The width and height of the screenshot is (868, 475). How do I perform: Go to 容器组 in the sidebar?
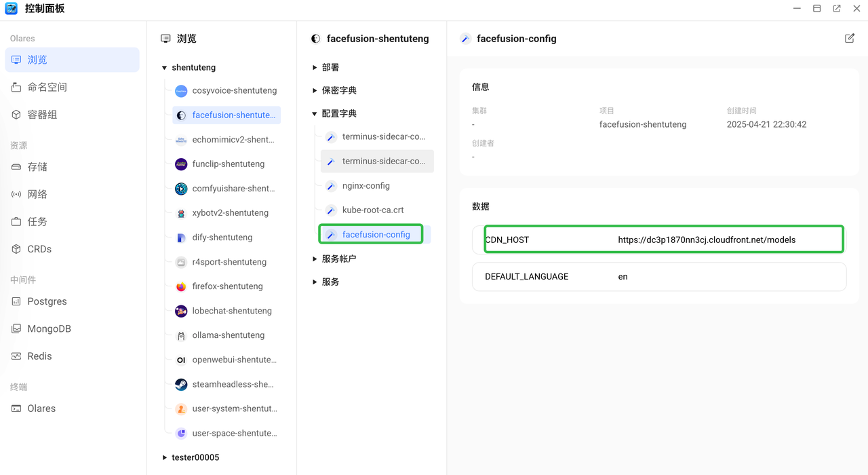[42, 115]
